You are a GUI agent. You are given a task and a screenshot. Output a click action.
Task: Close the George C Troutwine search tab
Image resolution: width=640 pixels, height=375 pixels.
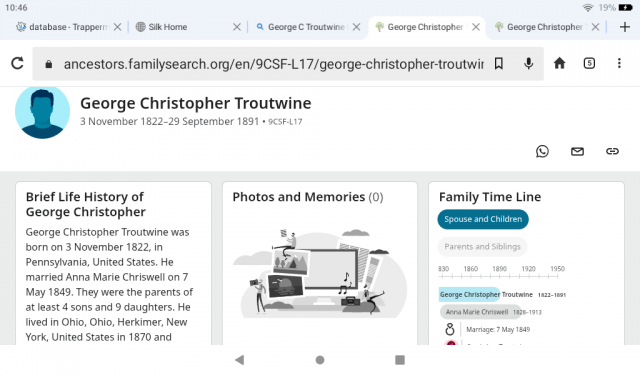(x=356, y=27)
